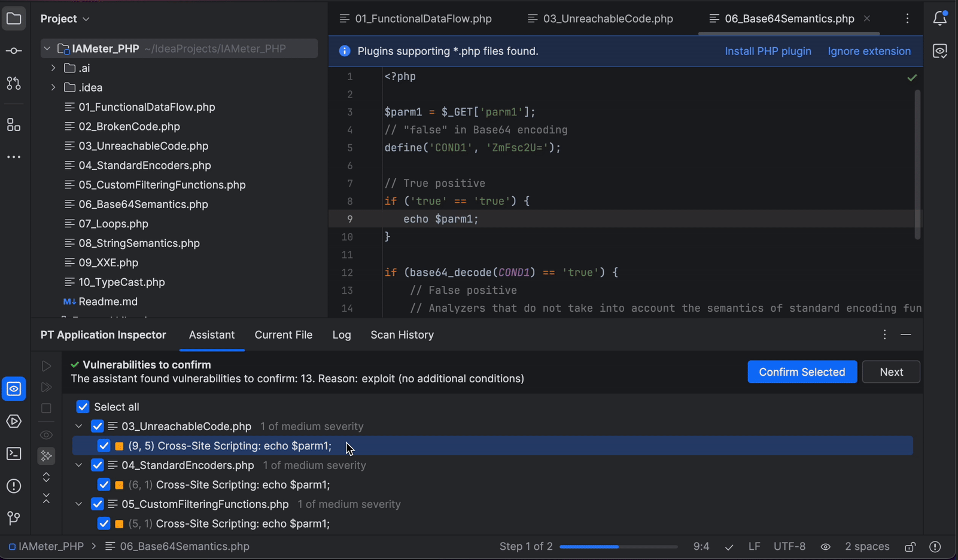Click the stop scan square icon
The width and height of the screenshot is (958, 560).
coord(46,408)
